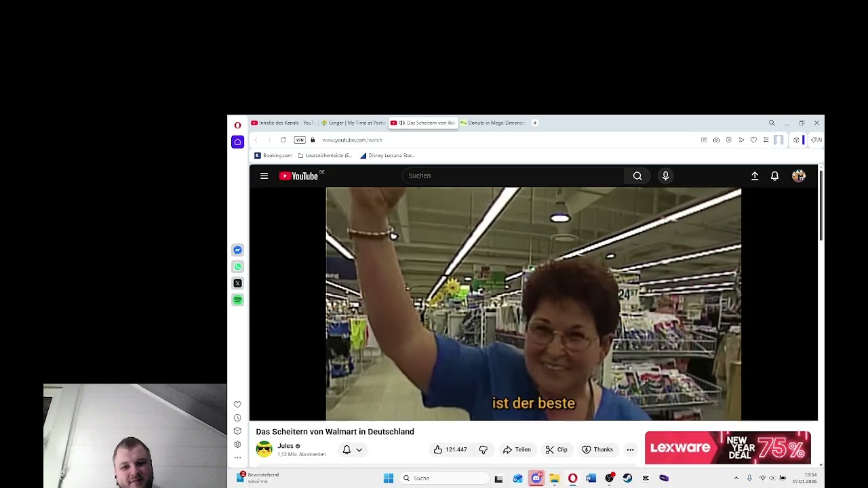Image resolution: width=868 pixels, height=488 pixels.
Task: Open YouTube account avatar menu
Action: (798, 176)
